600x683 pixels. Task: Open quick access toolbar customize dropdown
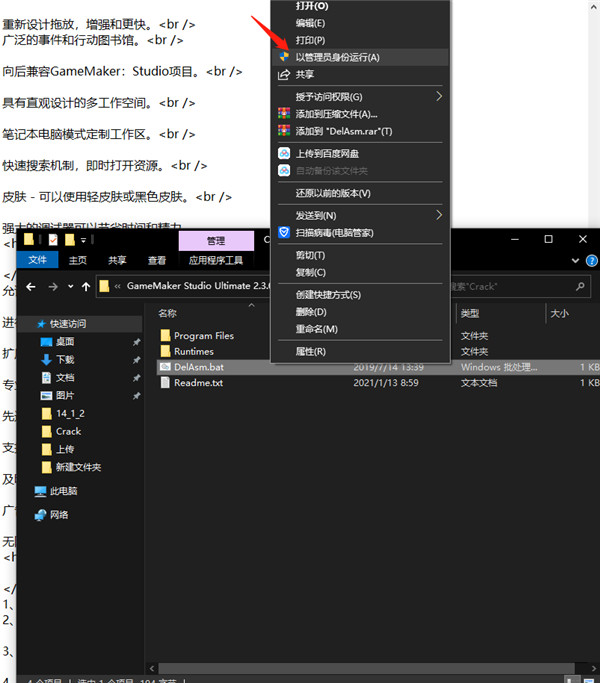coord(83,240)
